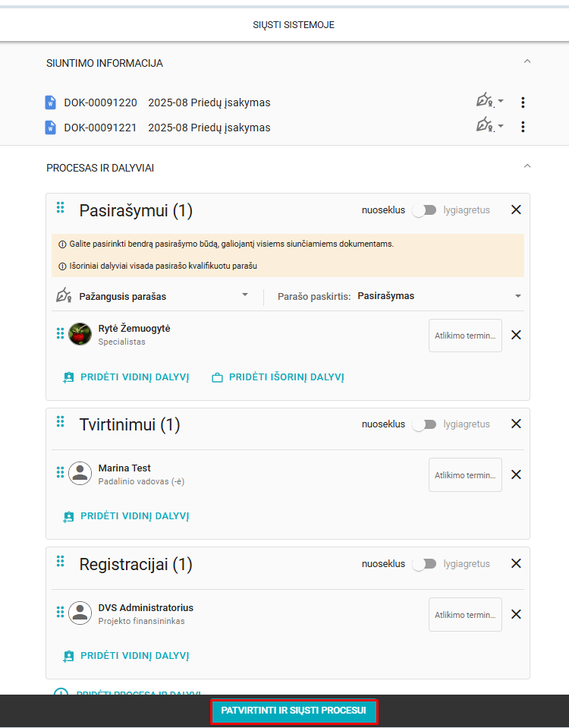Click deadline field for Marina Test
The height and width of the screenshot is (728, 569).
point(465,475)
